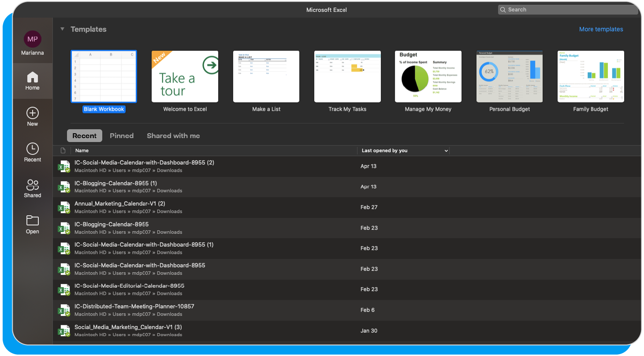Open the Shared people icon in the sidebar

pyautogui.click(x=33, y=185)
